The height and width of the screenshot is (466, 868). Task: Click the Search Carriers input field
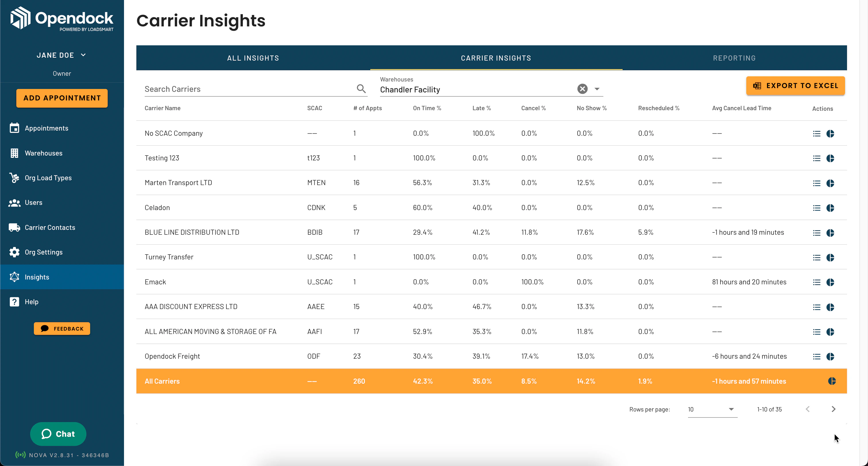click(248, 89)
